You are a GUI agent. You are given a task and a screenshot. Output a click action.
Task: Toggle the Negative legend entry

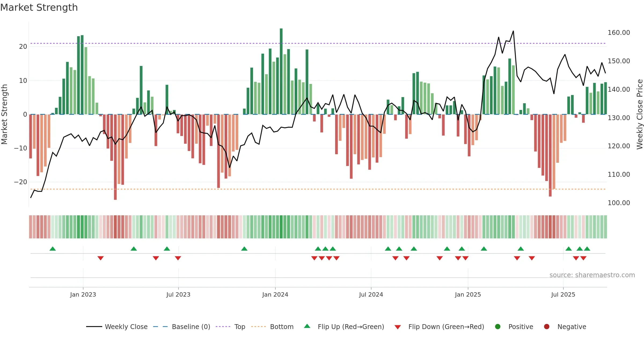click(565, 327)
